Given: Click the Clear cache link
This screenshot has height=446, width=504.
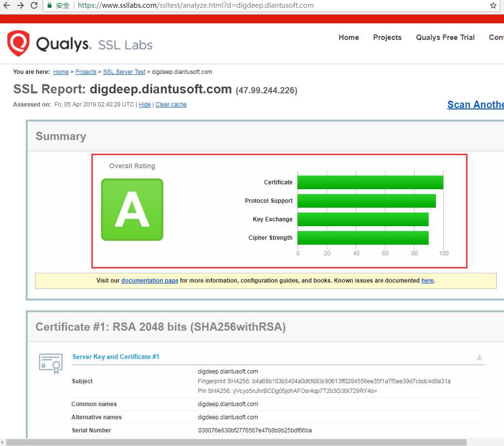Looking at the screenshot, I should click(171, 105).
